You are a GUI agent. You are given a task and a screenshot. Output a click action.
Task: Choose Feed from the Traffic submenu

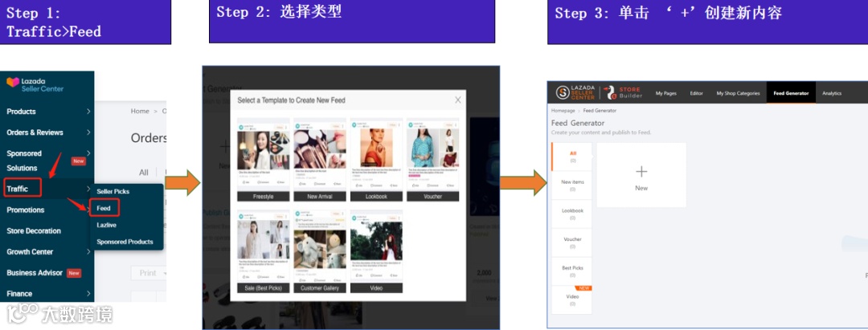tap(104, 209)
